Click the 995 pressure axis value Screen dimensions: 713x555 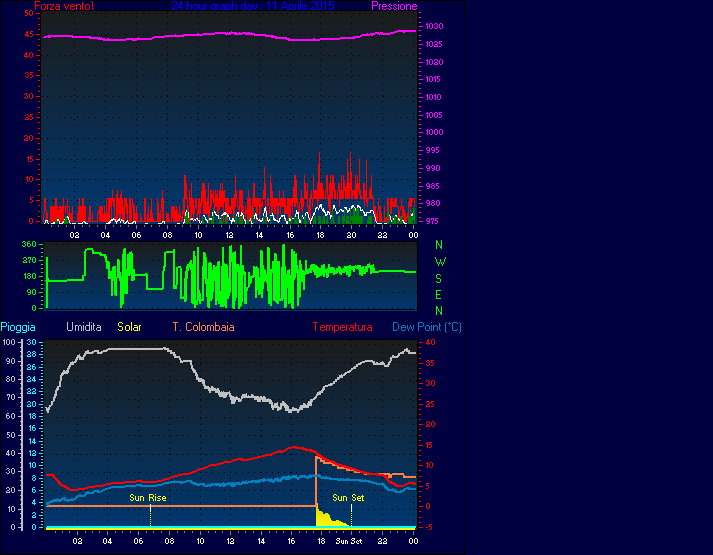(x=432, y=150)
